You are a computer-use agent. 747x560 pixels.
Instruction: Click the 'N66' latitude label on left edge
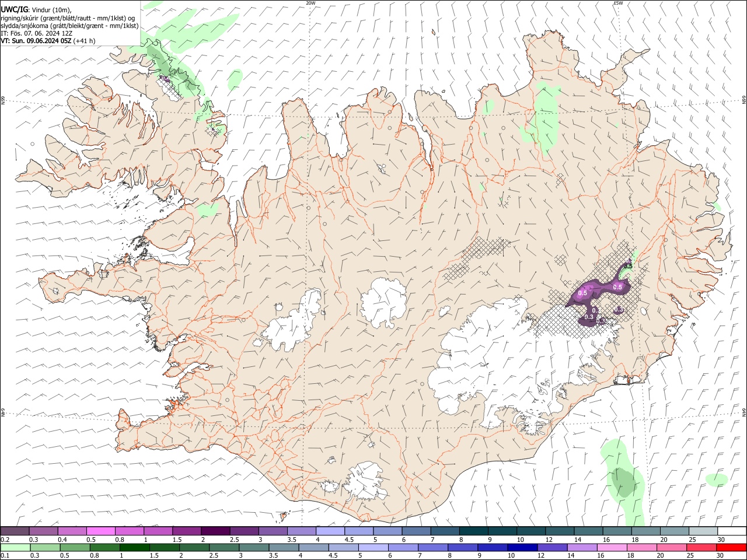tap(3, 100)
